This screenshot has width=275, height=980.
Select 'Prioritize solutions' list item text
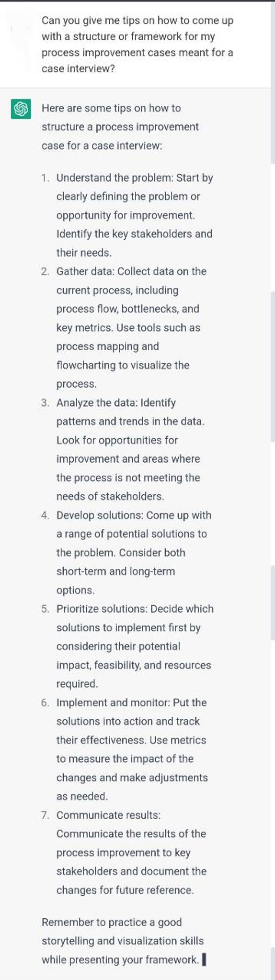(135, 646)
